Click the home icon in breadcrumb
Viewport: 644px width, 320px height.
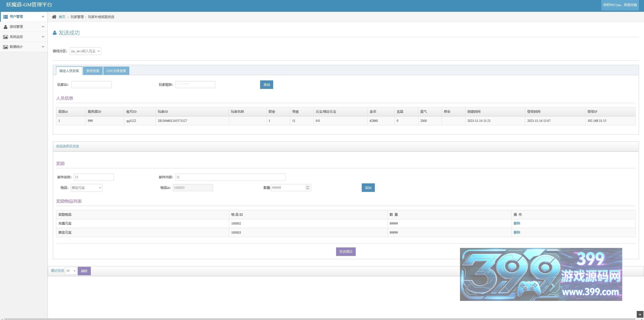(x=54, y=17)
